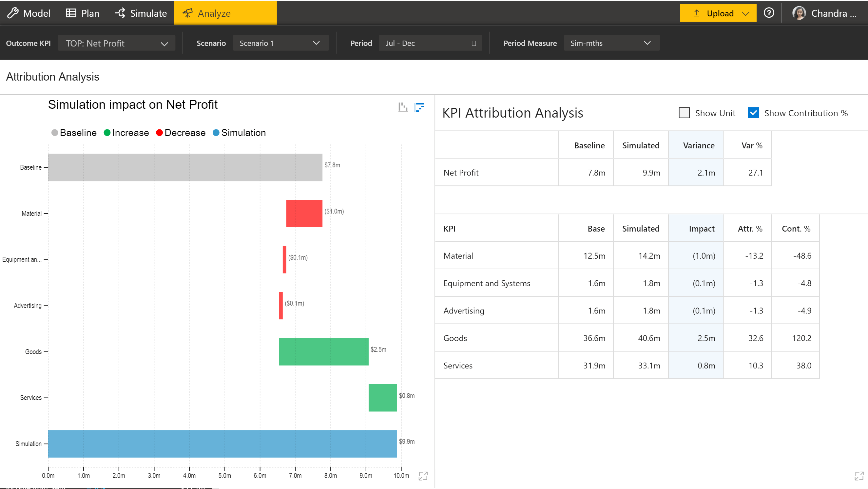Click the calendar icon in Period field
This screenshot has height=489, width=868.
(473, 44)
